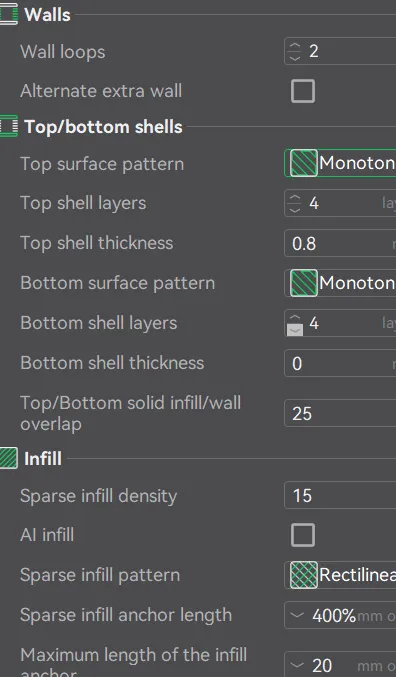Open the Sparse infill pattern dropdown
The image size is (396, 677).
pos(340,575)
